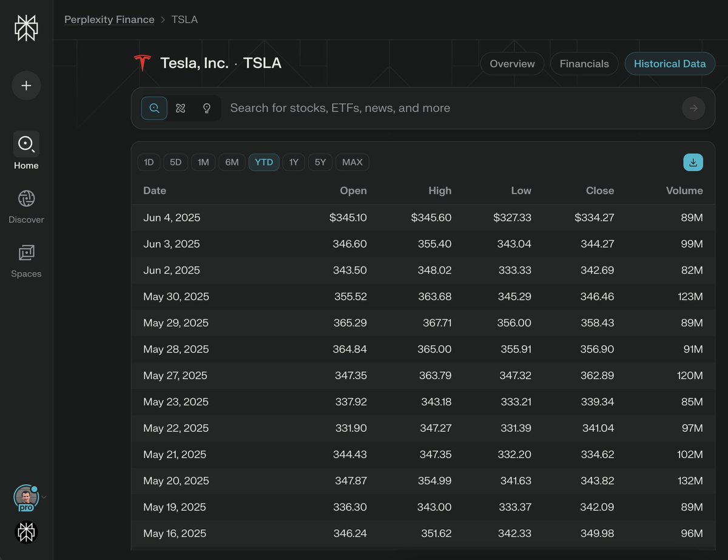
Task: Select the MAX time range
Action: click(x=352, y=162)
